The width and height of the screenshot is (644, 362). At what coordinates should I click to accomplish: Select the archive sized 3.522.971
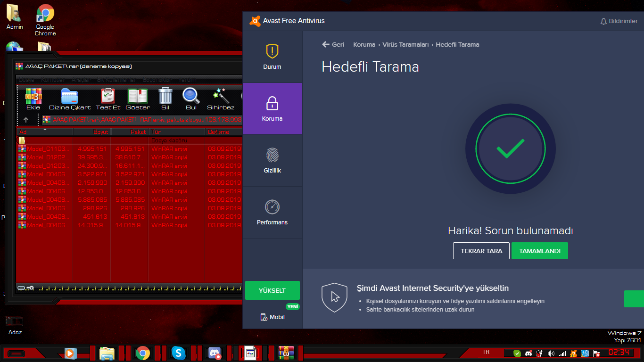pyautogui.click(x=130, y=174)
